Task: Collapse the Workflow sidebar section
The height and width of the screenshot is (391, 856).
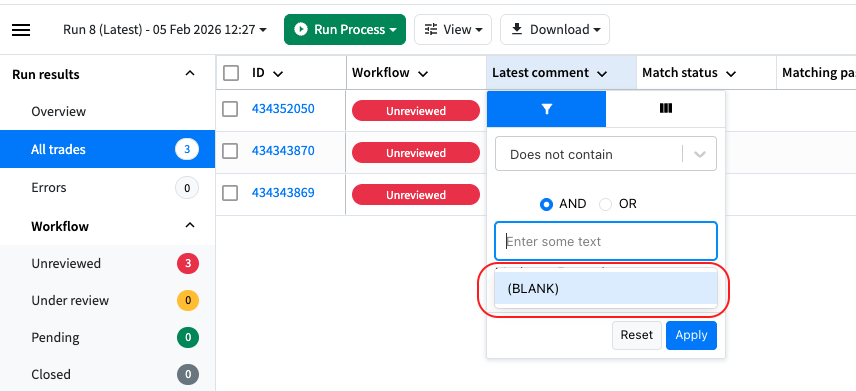Action: click(x=189, y=225)
